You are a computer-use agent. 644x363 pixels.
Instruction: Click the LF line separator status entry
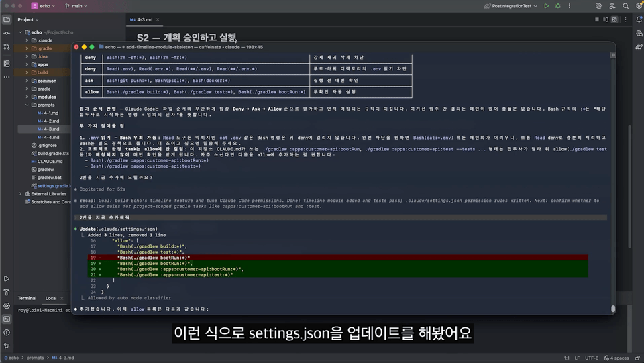click(577, 358)
